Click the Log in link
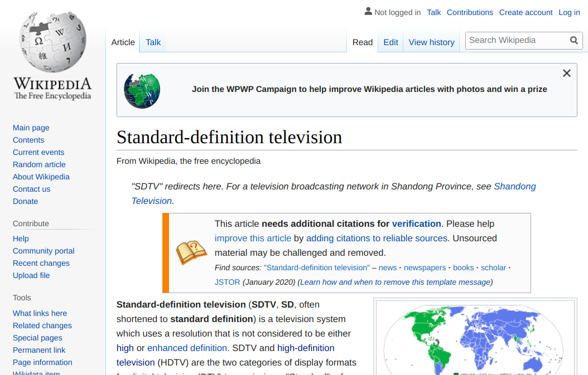The image size is (588, 375). click(x=569, y=12)
